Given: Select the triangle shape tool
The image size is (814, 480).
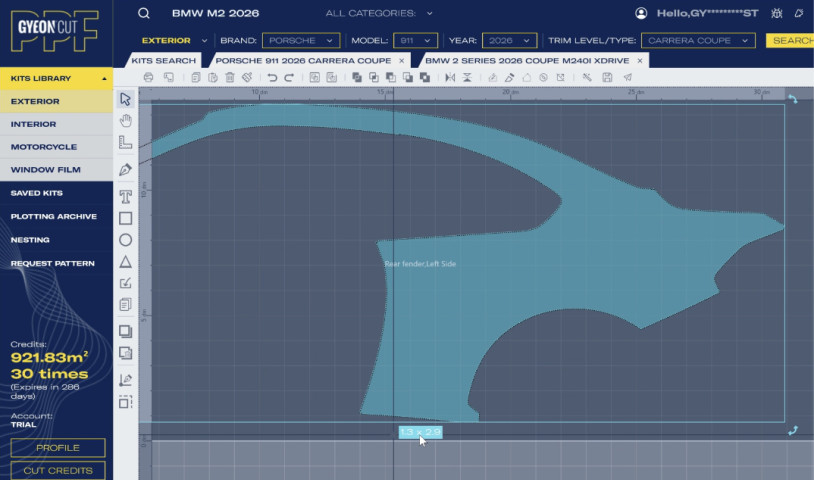Looking at the screenshot, I should [125, 262].
